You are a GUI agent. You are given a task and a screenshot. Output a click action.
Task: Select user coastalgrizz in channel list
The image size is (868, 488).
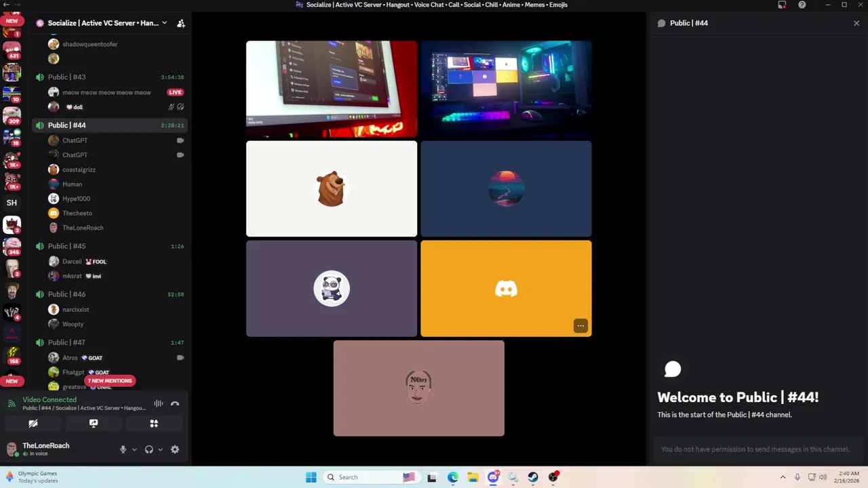click(x=79, y=169)
